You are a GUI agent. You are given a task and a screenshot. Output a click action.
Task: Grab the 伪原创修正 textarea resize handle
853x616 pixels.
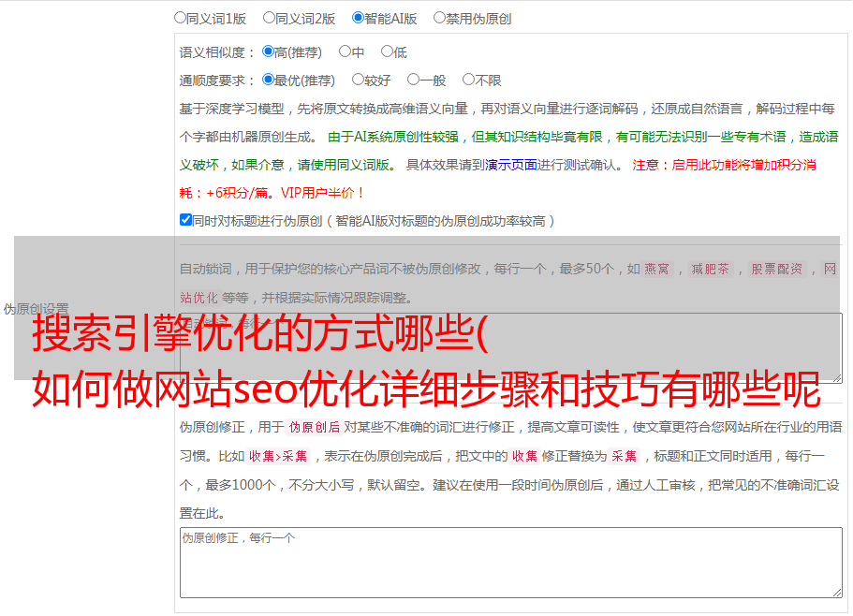837,594
